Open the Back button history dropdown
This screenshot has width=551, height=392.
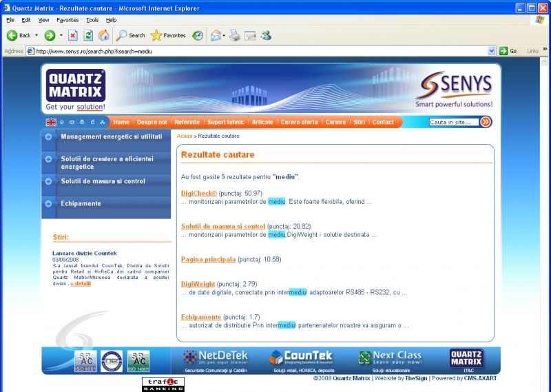37,35
